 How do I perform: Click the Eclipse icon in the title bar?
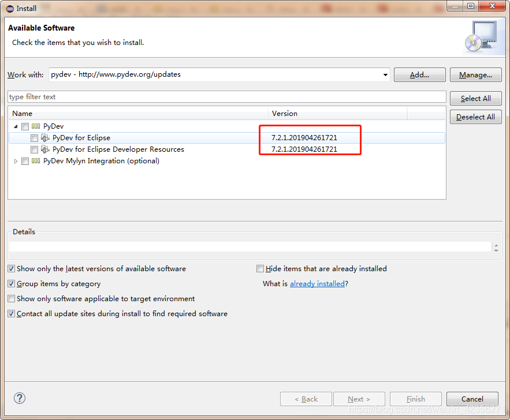pos(10,9)
